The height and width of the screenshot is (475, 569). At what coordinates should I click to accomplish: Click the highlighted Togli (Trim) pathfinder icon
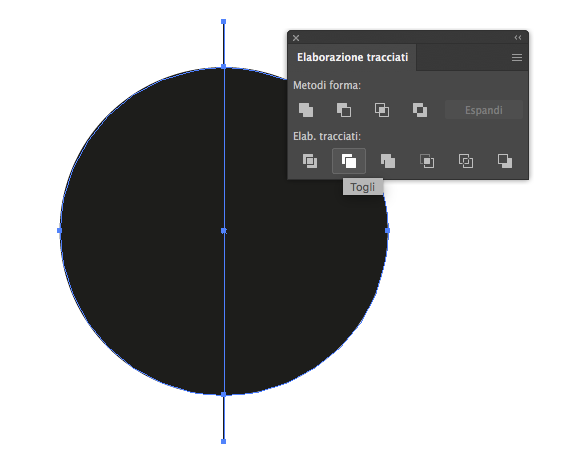[x=349, y=161]
